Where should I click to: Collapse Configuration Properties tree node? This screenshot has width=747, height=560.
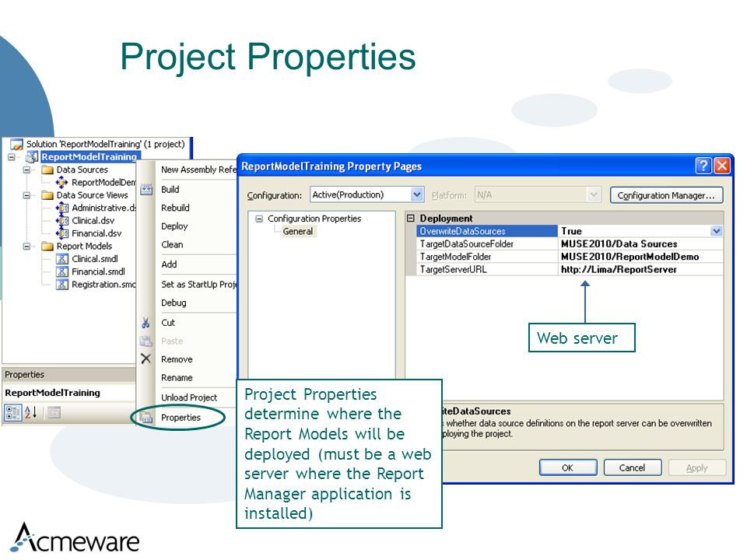click(x=259, y=219)
